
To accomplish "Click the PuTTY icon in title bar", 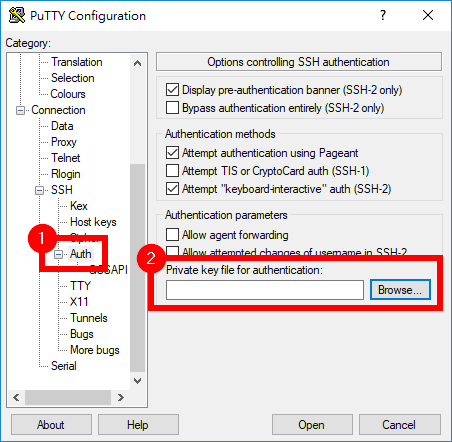I will tap(17, 15).
